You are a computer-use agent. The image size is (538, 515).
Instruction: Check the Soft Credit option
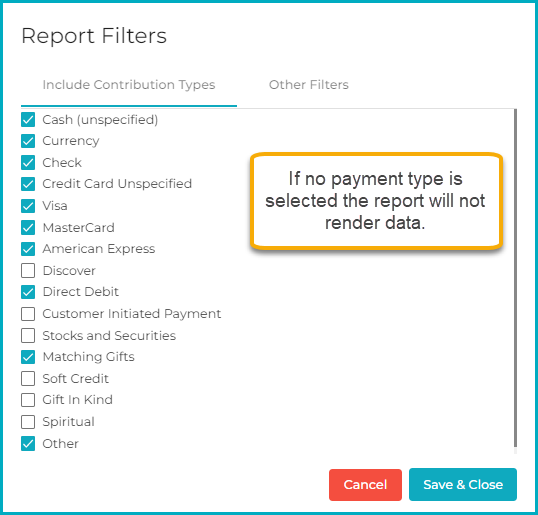28,378
